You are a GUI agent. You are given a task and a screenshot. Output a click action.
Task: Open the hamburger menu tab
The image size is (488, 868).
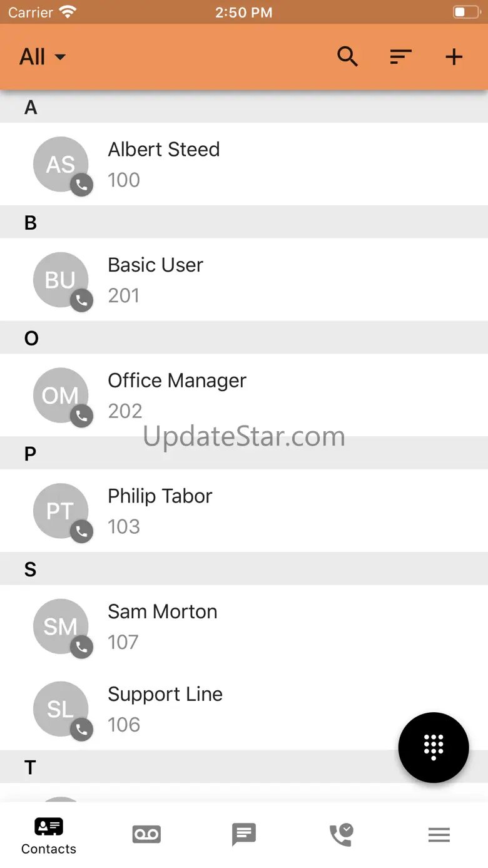pos(439,834)
